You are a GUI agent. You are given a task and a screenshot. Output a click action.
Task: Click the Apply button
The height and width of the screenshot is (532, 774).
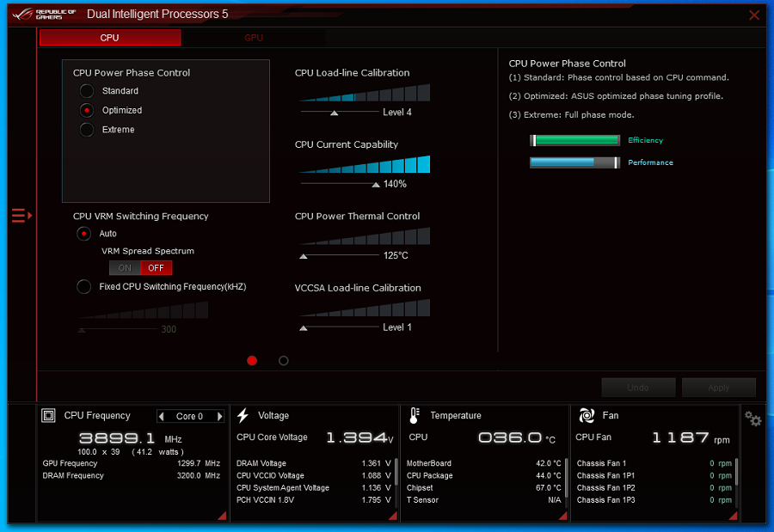tap(719, 388)
